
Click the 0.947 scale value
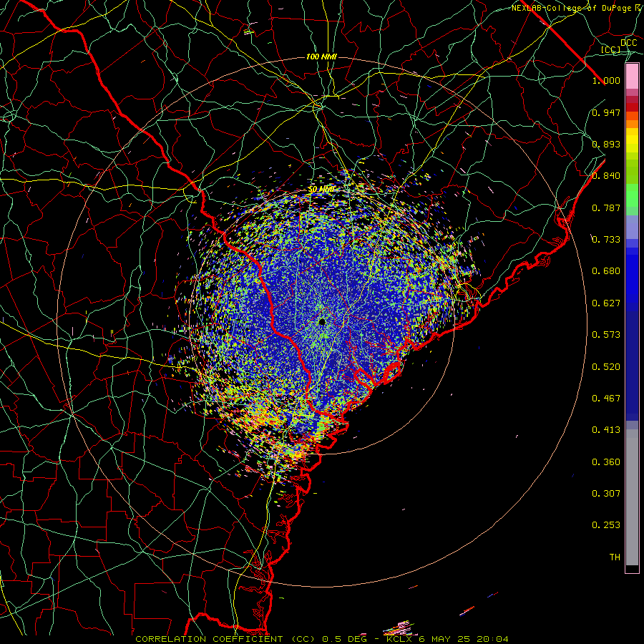tap(606, 112)
